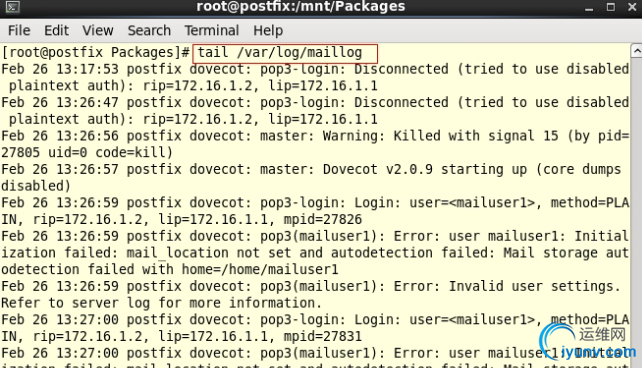Click the home=/home/mailuser1 text
Viewport: 642px width, 368px height.
click(260, 269)
